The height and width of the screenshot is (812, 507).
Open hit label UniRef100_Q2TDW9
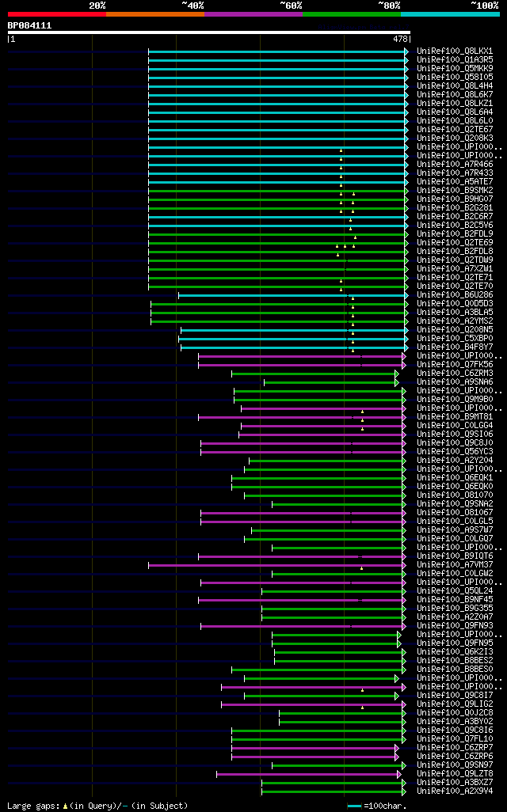(455, 260)
